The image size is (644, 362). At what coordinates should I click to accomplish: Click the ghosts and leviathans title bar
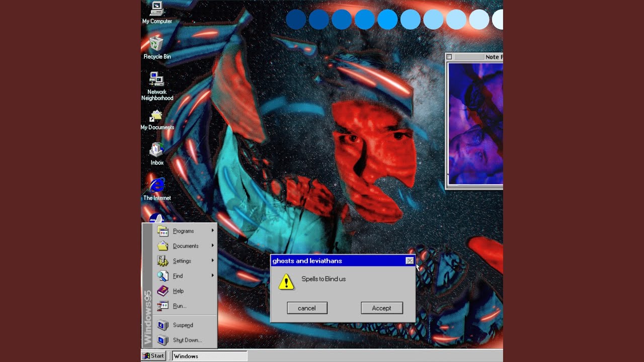(343, 260)
